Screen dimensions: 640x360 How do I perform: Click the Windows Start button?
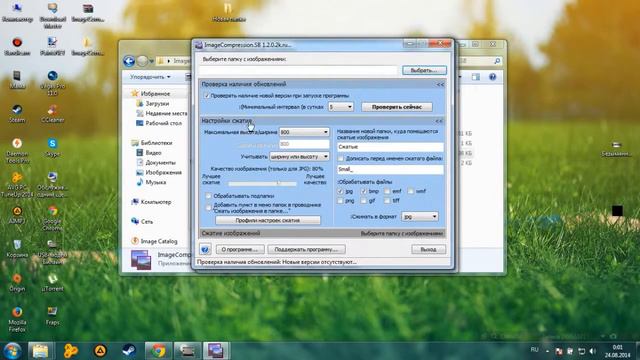(x=12, y=351)
